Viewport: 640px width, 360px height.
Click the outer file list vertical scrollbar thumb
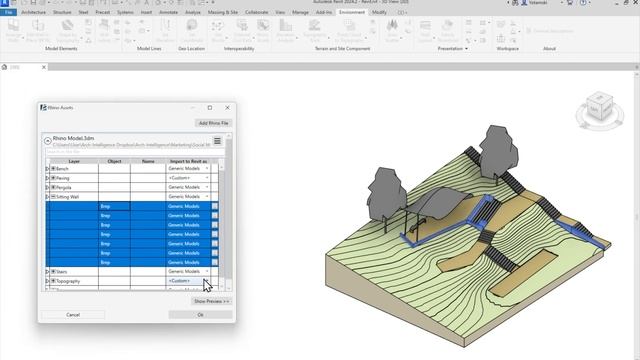coord(229,208)
